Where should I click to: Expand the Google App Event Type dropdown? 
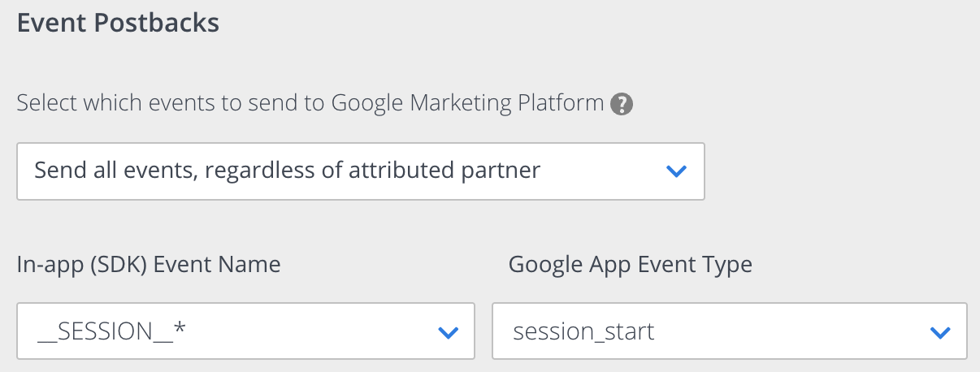730,331
